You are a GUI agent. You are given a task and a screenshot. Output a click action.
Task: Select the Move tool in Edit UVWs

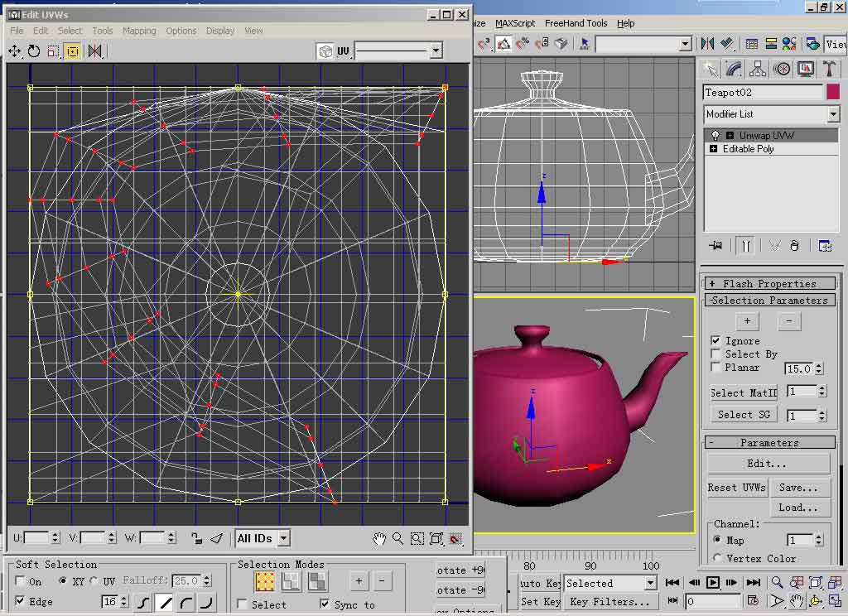[x=14, y=51]
